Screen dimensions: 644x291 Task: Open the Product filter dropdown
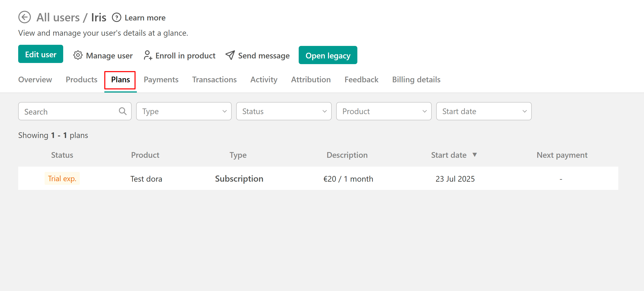point(383,111)
